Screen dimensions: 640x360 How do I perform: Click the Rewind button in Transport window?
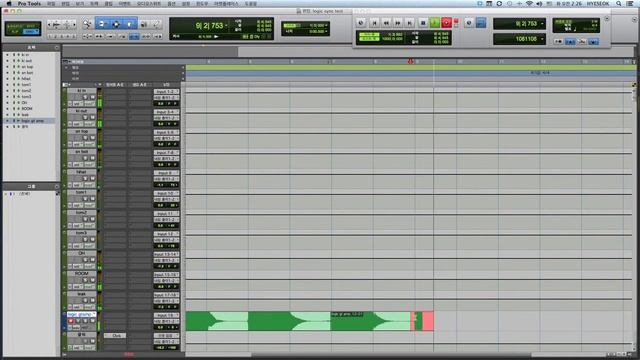386,23
